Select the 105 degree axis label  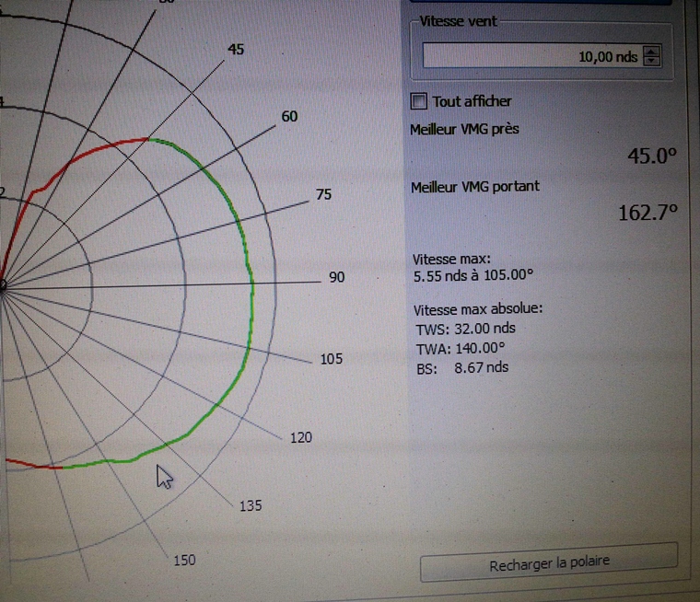point(332,359)
